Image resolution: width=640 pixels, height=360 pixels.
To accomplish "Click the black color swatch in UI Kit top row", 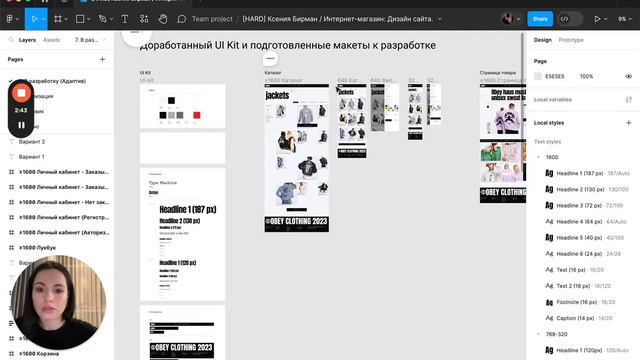I will pyautogui.click(x=171, y=100).
